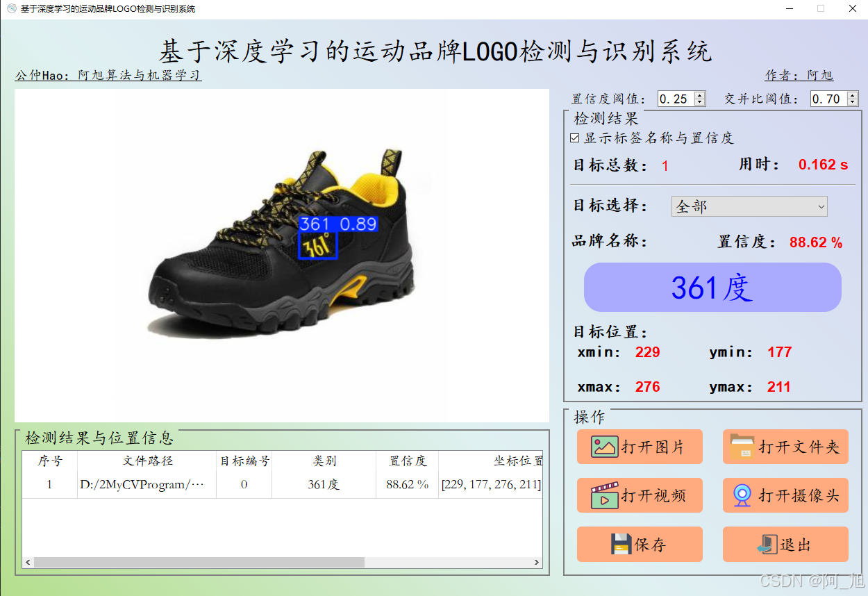Close the application window
The width and height of the screenshot is (868, 596).
(x=852, y=9)
